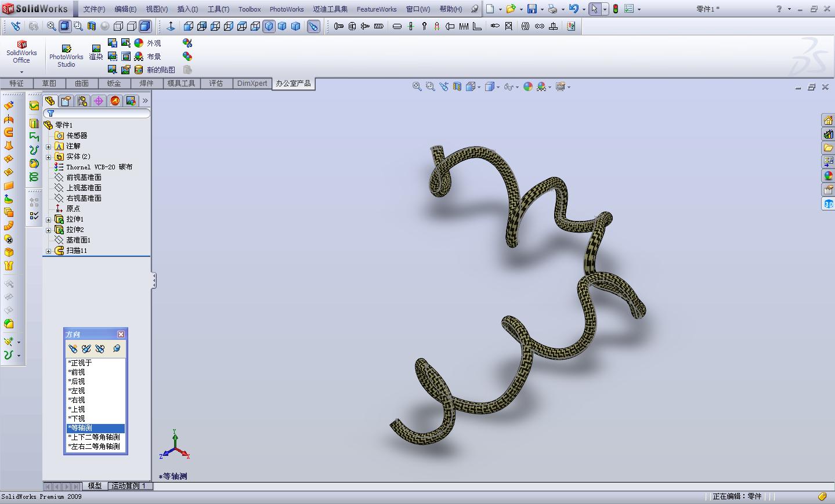Expand the 注解 annotations node
The height and width of the screenshot is (504, 835).
49,146
